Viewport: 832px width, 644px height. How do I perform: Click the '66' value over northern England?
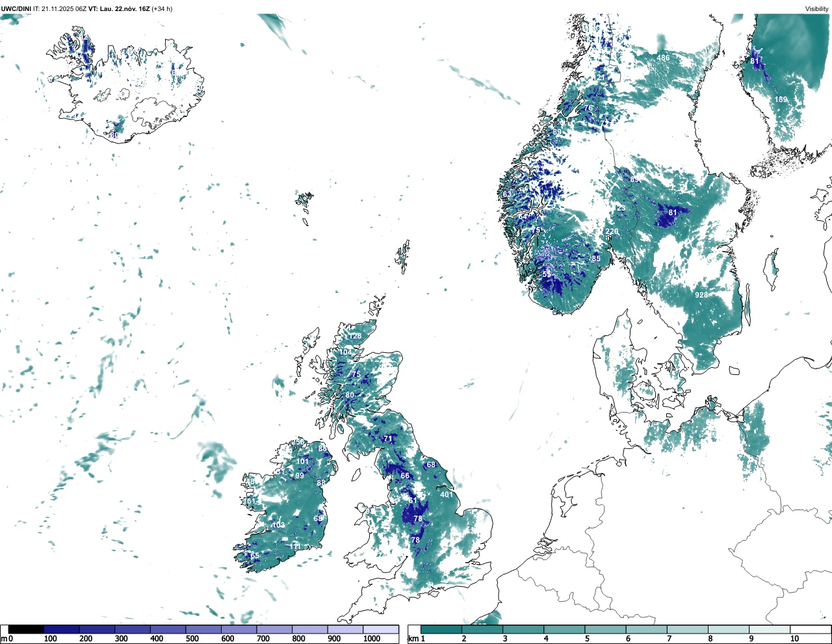(405, 476)
